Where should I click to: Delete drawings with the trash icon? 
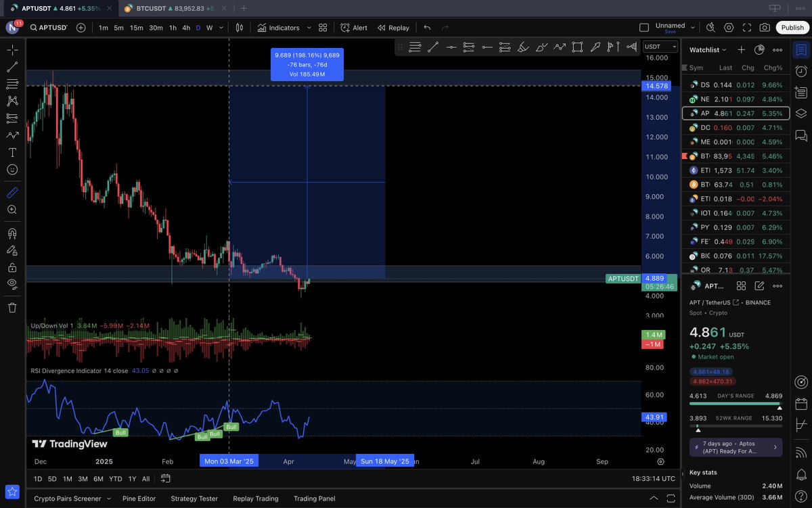(x=12, y=308)
